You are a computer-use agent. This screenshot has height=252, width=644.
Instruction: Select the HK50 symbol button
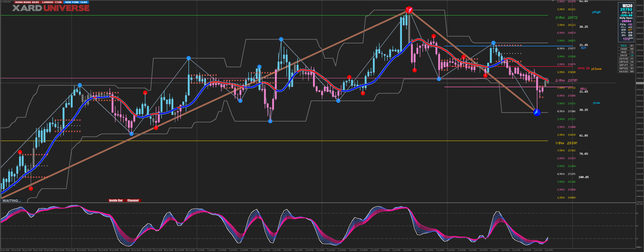point(623,52)
